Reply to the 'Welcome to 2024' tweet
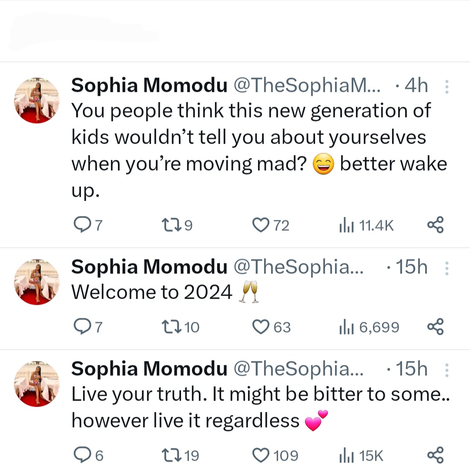 [x=81, y=327]
